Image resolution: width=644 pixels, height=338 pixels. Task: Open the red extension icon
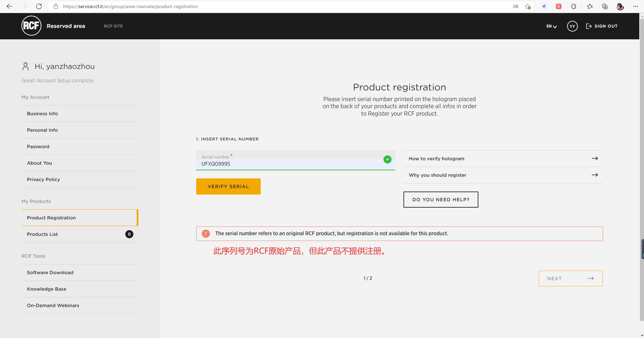(x=559, y=6)
